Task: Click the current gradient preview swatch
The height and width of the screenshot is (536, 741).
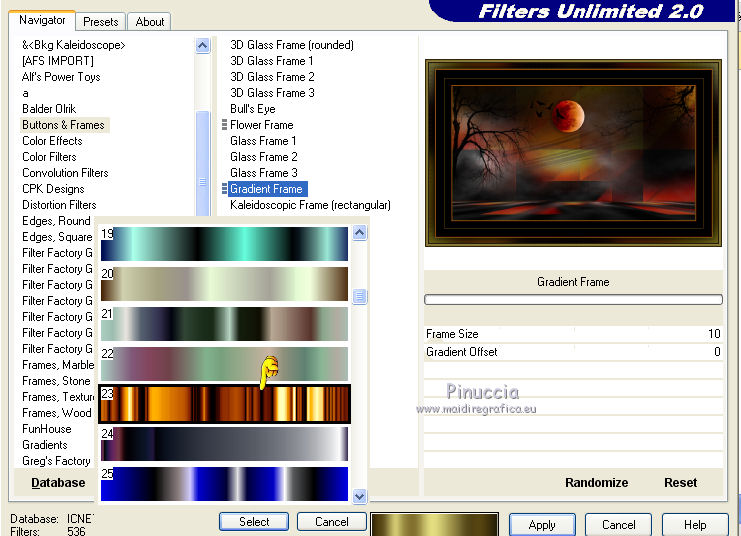Action: 434,524
